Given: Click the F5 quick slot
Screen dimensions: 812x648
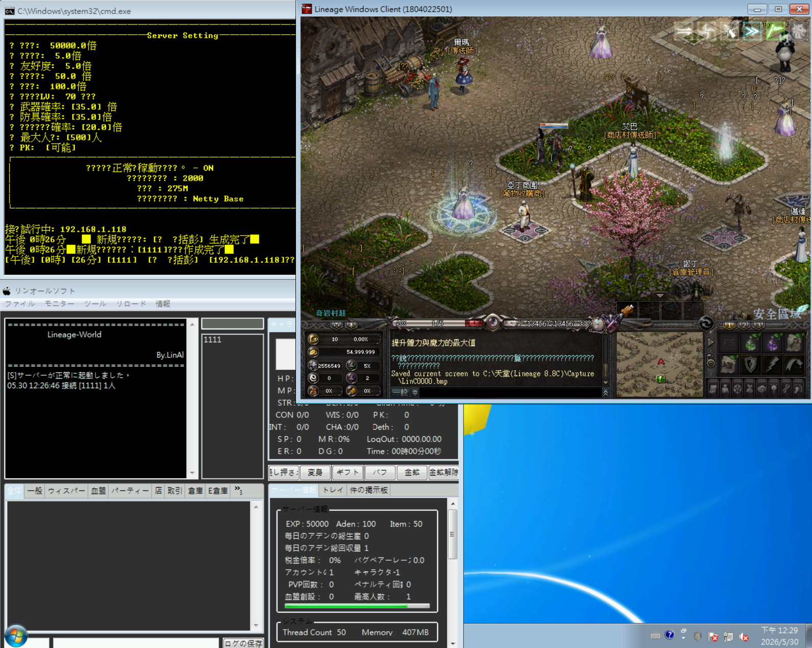Looking at the screenshot, I should (x=729, y=342).
